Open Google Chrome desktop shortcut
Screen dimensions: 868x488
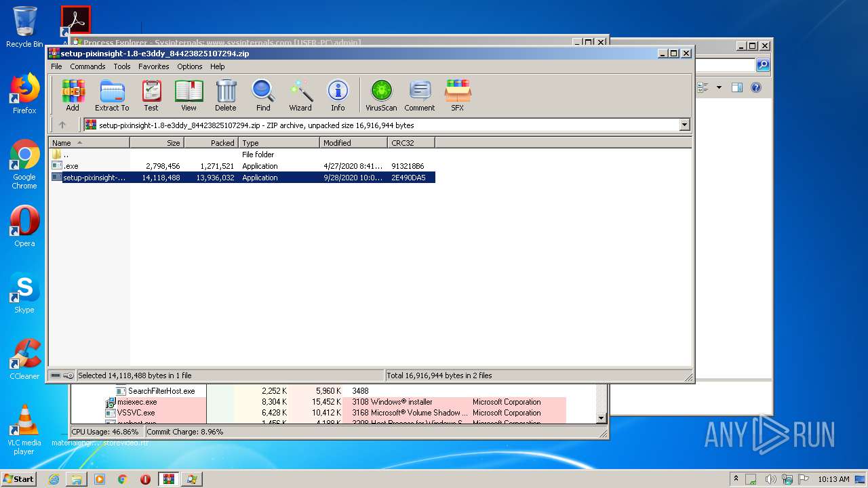click(24, 165)
